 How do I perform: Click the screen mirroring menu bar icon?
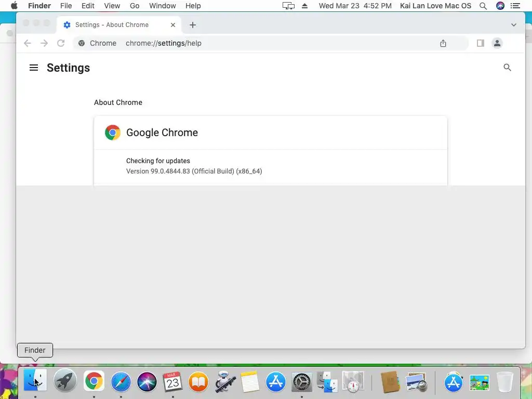point(288,6)
